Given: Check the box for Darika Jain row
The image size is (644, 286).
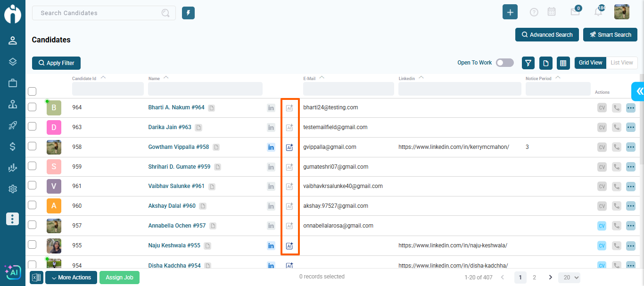Looking at the screenshot, I should point(32,127).
